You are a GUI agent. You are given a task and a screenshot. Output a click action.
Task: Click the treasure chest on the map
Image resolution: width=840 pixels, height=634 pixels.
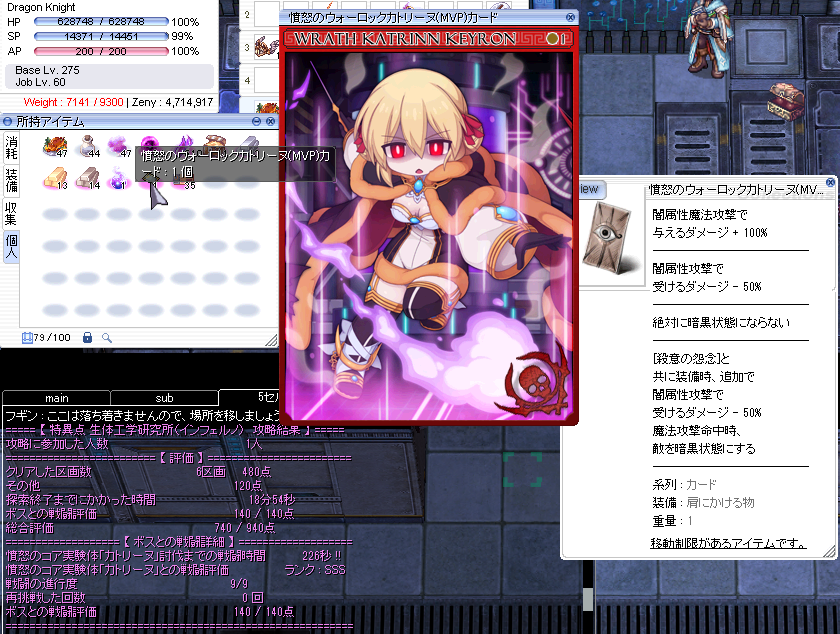786,100
